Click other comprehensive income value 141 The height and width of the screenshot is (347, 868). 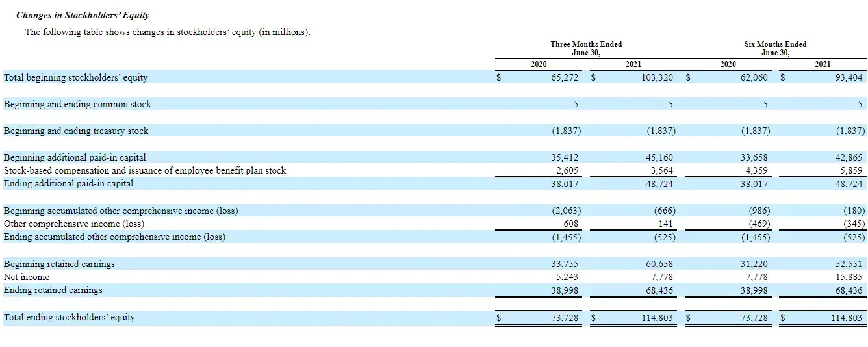click(x=665, y=224)
